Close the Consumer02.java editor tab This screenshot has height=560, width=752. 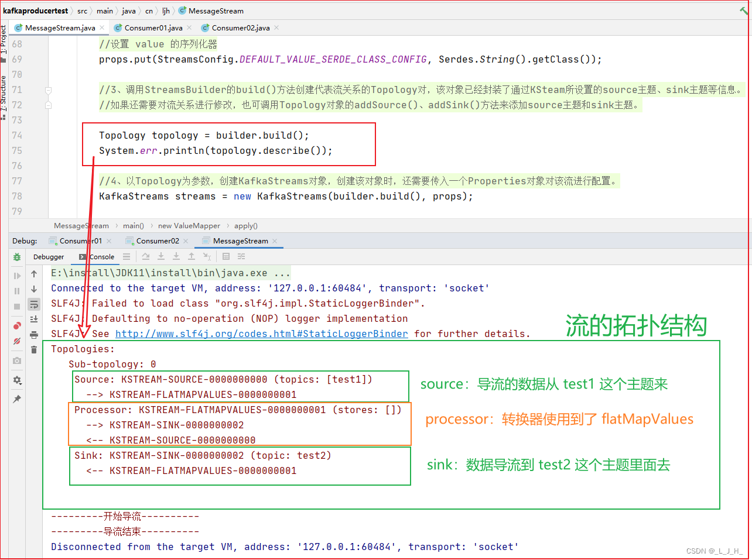pyautogui.click(x=276, y=28)
